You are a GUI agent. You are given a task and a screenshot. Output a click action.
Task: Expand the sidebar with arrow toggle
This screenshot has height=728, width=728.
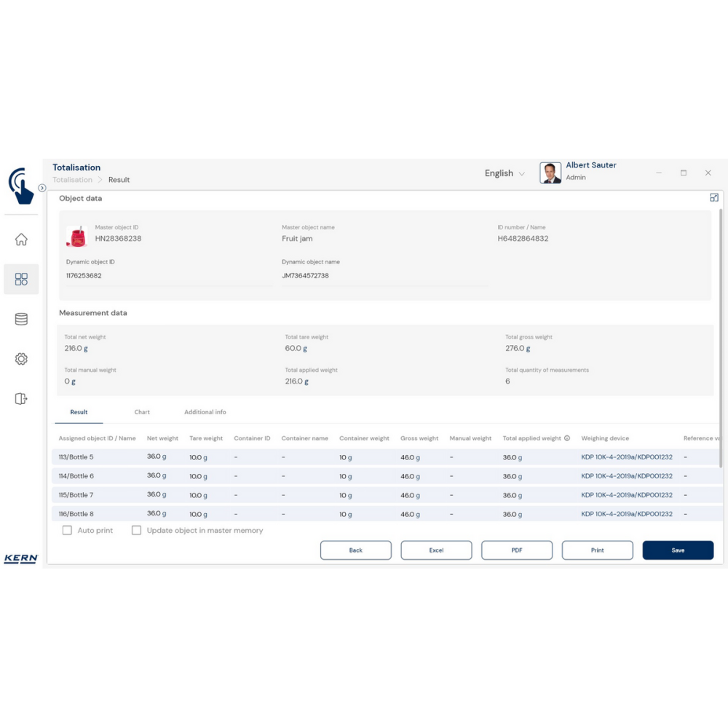click(42, 188)
